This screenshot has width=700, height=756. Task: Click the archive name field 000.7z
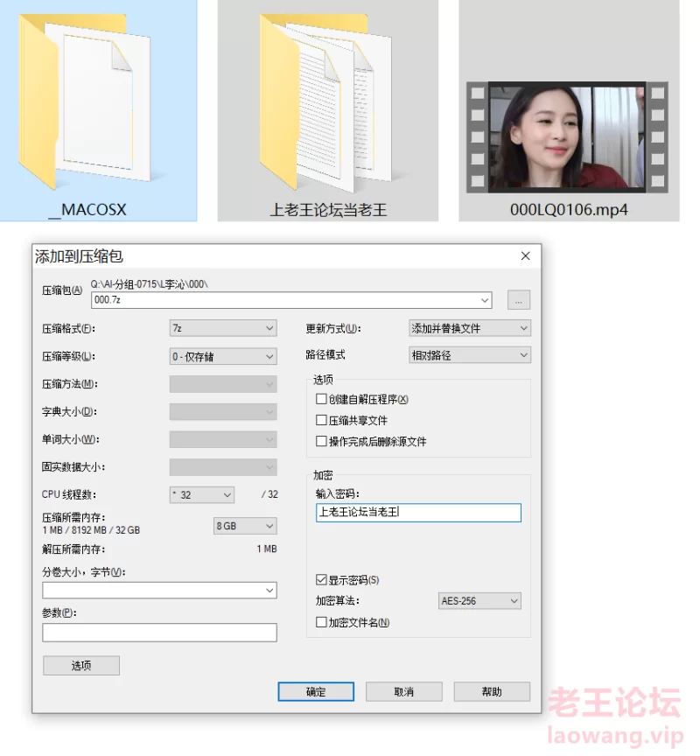[291, 300]
